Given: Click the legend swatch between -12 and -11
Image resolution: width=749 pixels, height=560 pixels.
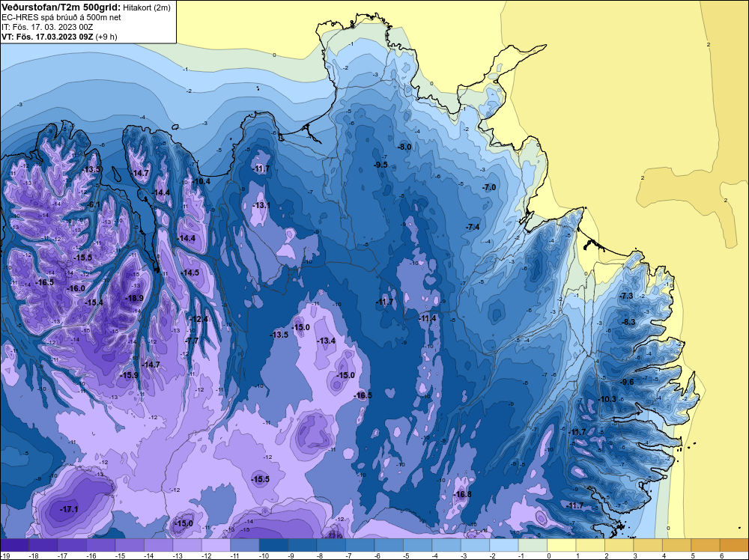Looking at the screenshot, I should (x=216, y=545).
